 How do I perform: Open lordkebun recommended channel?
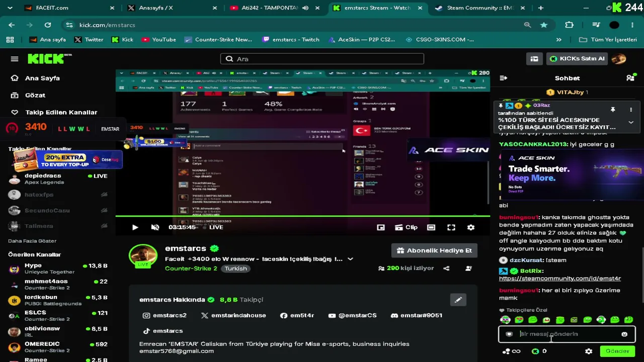(x=58, y=300)
